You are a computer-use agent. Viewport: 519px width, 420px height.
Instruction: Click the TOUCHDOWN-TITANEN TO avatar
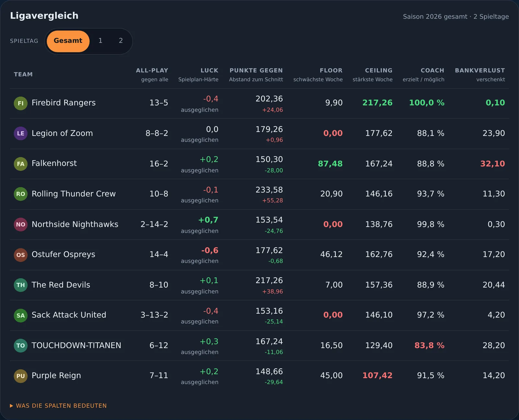(x=20, y=346)
